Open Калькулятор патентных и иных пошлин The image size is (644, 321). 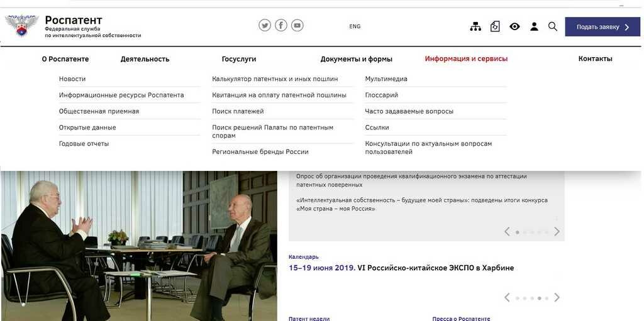pos(275,79)
